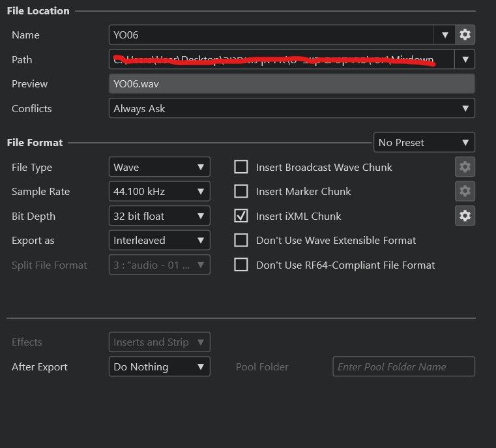Open iXML Chunk settings gear icon

pyautogui.click(x=465, y=216)
